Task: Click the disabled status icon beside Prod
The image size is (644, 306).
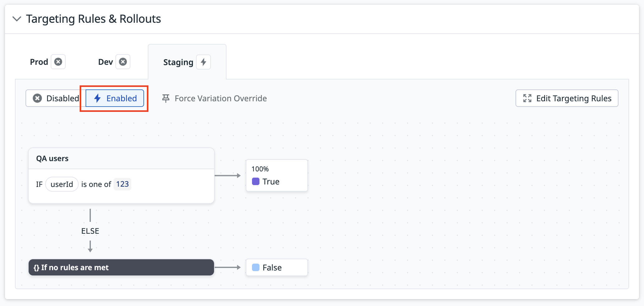Action: click(58, 62)
